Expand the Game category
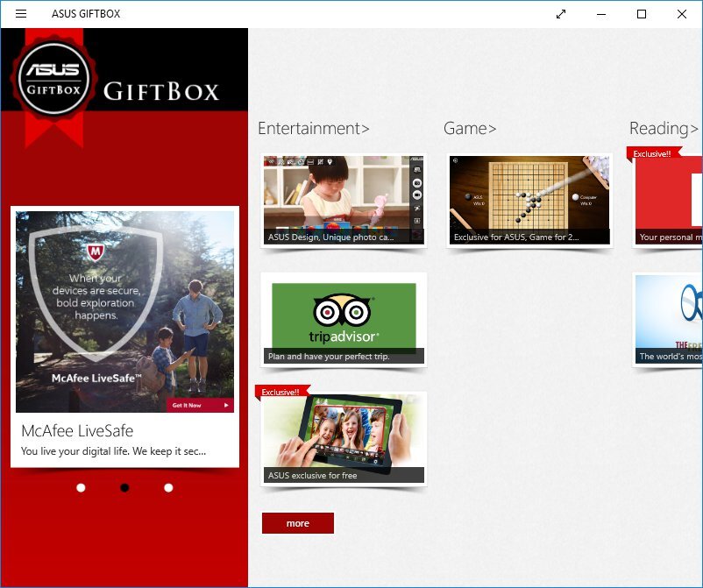The height and width of the screenshot is (588, 703). point(470,129)
